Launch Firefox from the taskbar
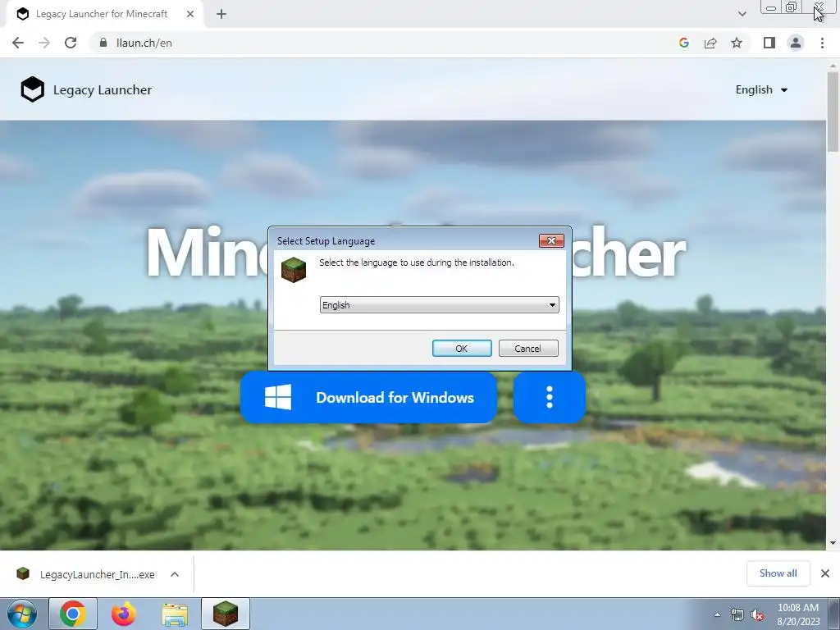This screenshot has height=630, width=840. (124, 614)
